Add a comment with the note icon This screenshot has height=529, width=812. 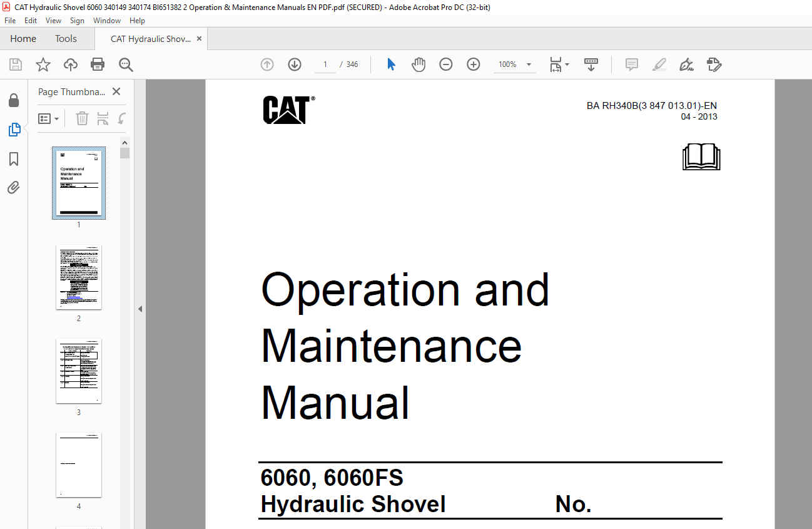coord(632,64)
